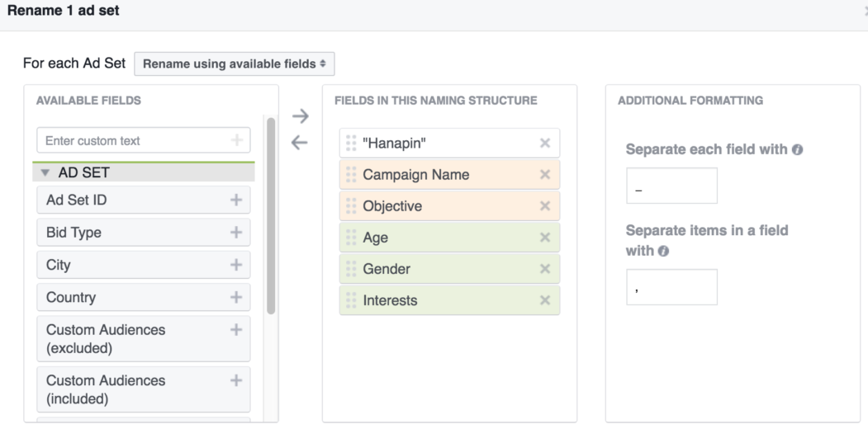
Task: Open the 'Rename using available fields' dropdown
Action: pyautogui.click(x=235, y=64)
